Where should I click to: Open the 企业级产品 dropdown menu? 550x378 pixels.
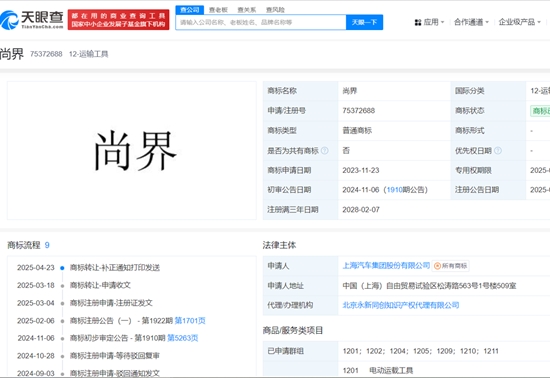click(519, 22)
